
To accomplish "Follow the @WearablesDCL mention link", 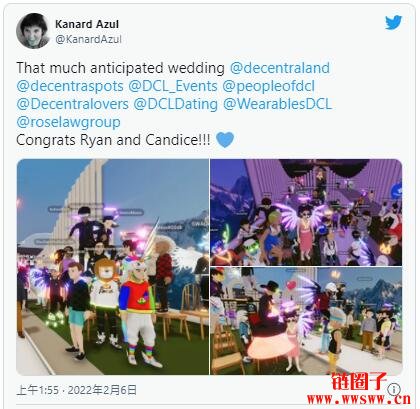I will tap(278, 104).
